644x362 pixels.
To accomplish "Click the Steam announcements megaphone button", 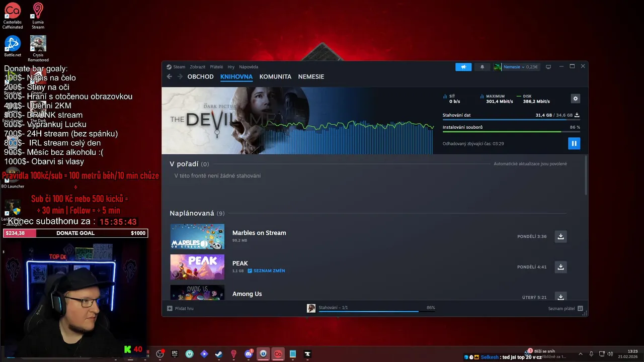I will click(463, 67).
